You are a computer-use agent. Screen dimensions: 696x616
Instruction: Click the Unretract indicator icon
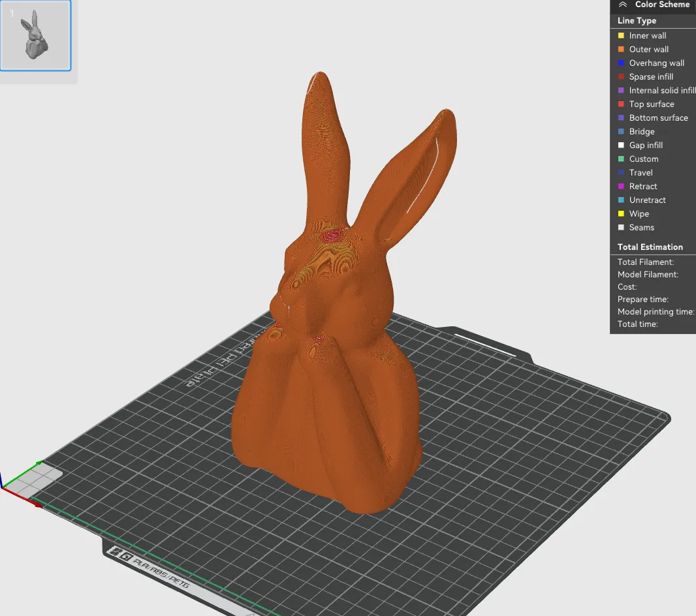click(621, 200)
